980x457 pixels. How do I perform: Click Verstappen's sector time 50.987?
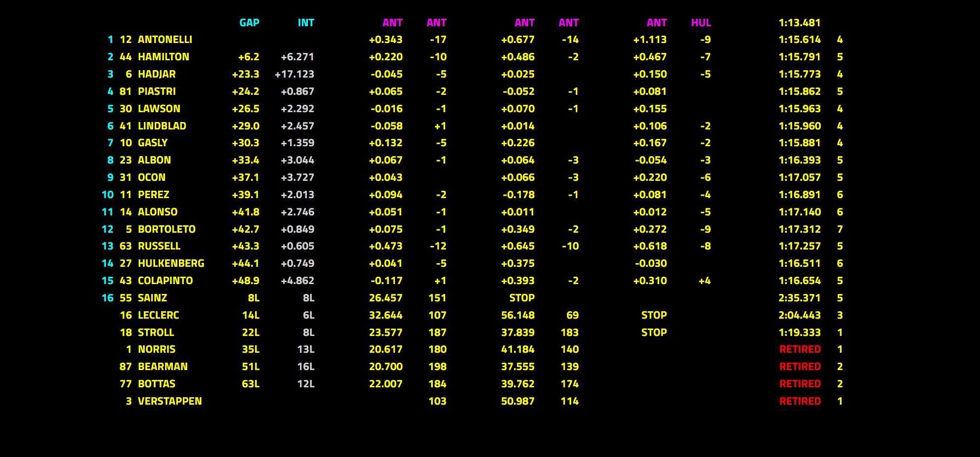pos(518,401)
